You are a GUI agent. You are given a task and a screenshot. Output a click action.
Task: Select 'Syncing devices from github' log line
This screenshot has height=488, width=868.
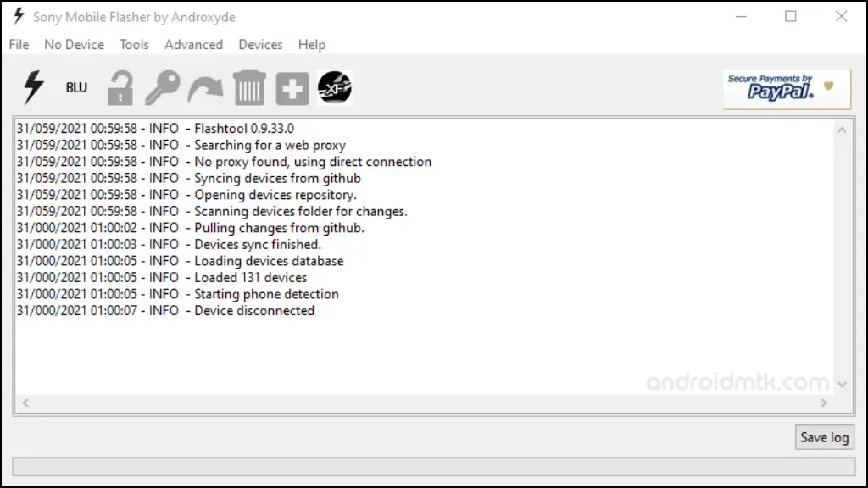point(189,178)
